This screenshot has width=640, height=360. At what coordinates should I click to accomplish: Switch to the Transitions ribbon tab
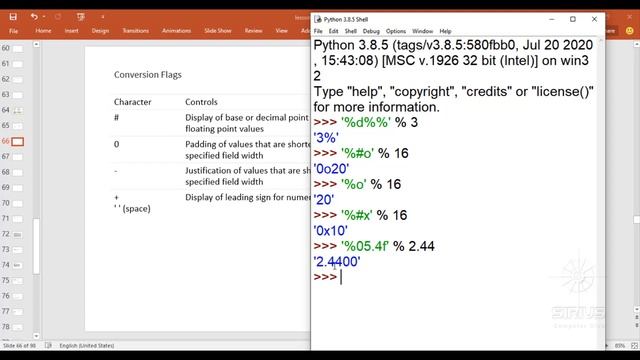(136, 31)
